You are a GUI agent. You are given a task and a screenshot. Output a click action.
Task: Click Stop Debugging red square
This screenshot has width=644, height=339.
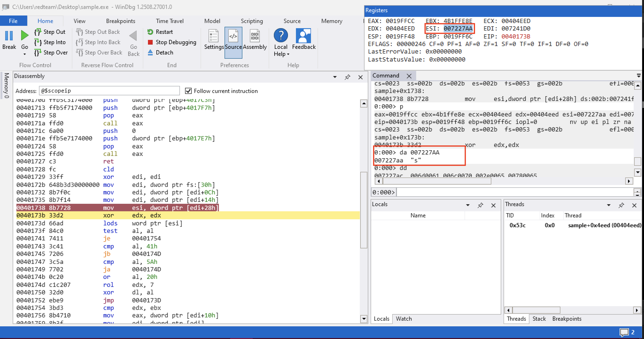[x=150, y=42]
